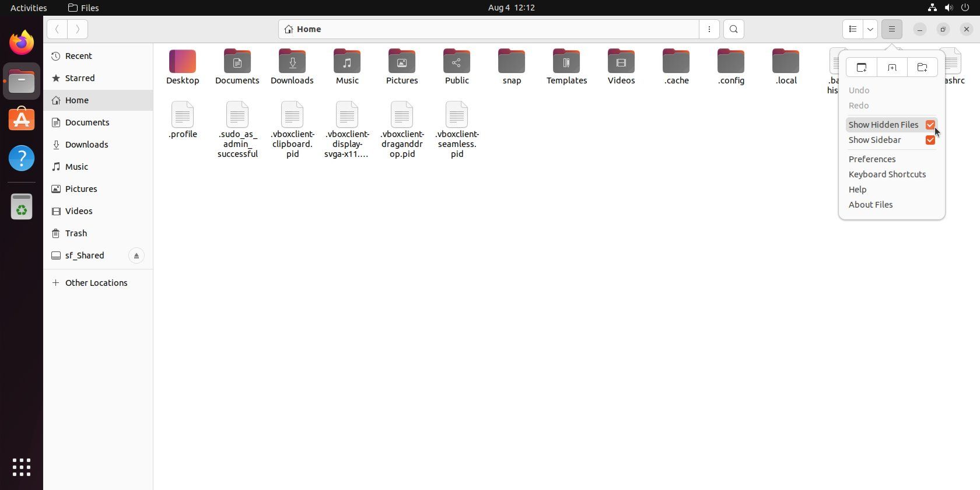Open the Desktop folder icon

(183, 67)
